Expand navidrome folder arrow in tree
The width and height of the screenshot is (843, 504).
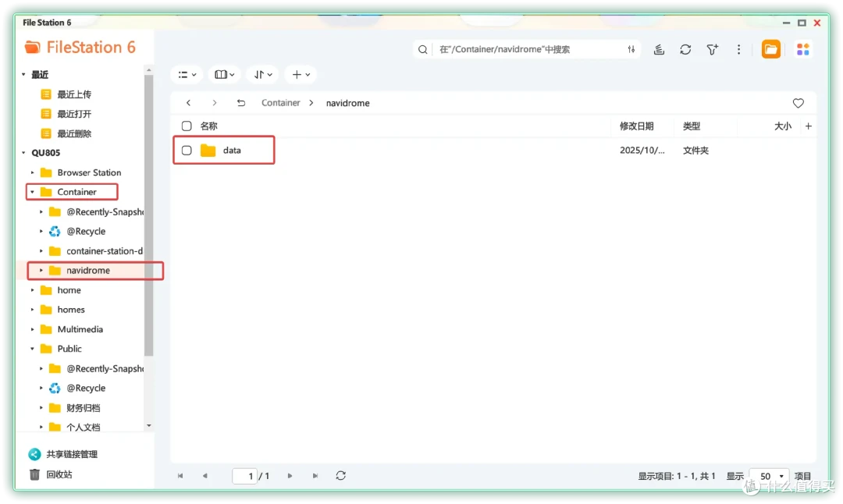click(x=41, y=271)
